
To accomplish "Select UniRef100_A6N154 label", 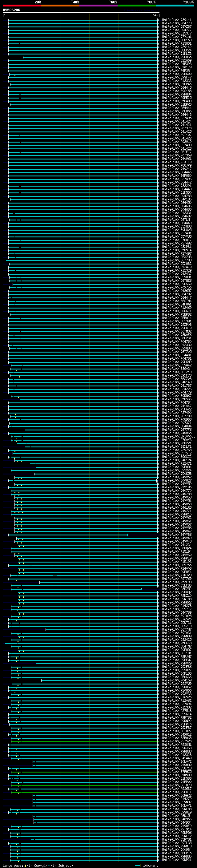I will [x=176, y=816].
